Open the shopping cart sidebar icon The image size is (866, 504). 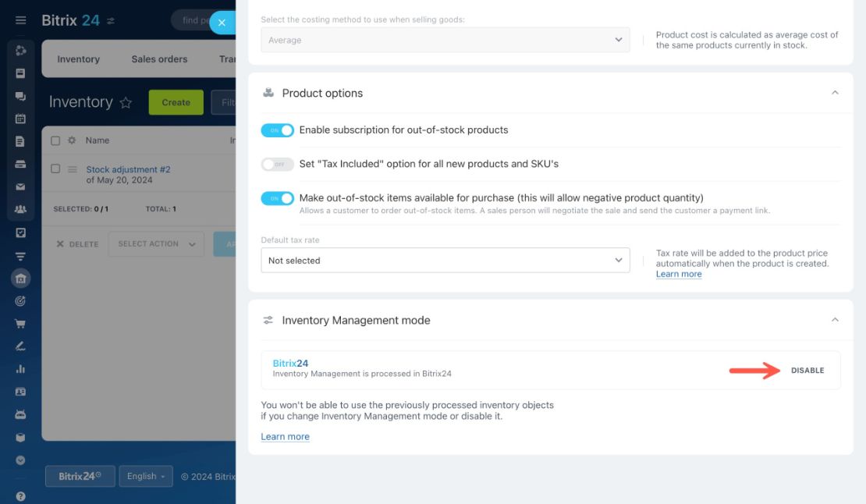[x=20, y=324]
